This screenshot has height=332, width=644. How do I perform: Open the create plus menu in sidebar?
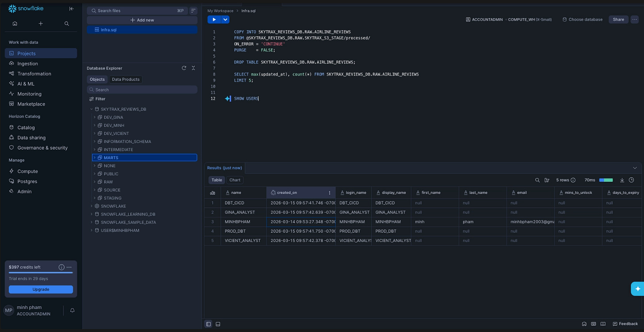click(41, 23)
